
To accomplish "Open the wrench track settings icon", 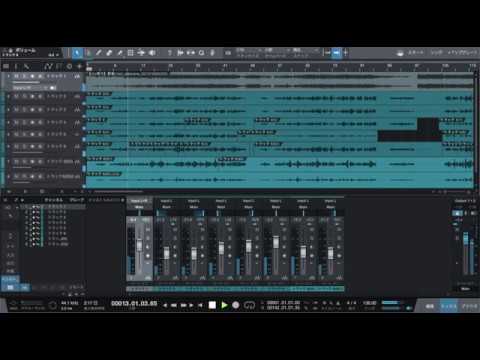I will tap(26, 67).
